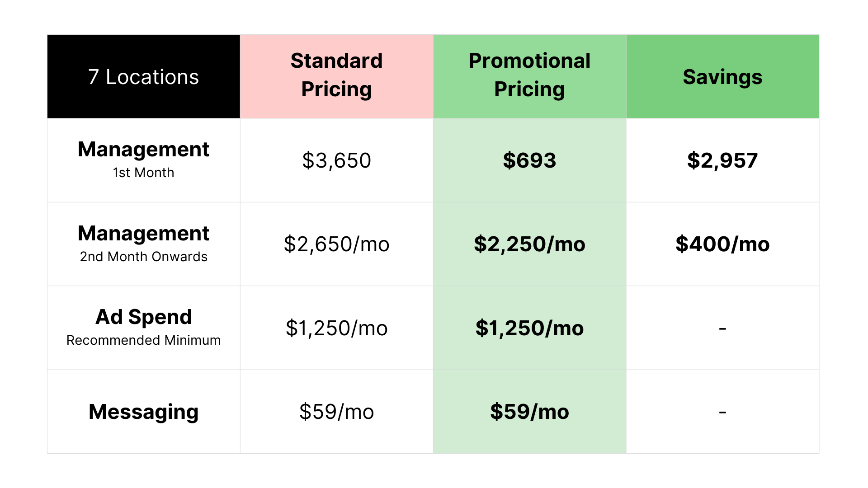This screenshot has height=488, width=868.
Task: Select the $2,957 savings value
Action: pyautogui.click(x=722, y=160)
